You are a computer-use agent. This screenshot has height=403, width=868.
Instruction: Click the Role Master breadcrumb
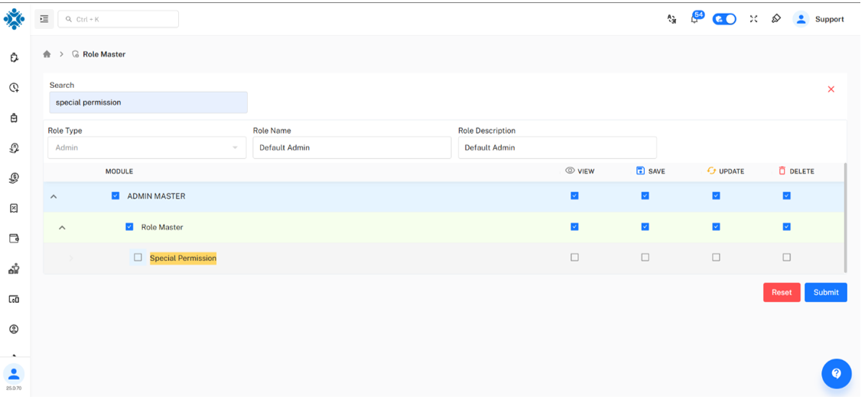[x=103, y=54]
